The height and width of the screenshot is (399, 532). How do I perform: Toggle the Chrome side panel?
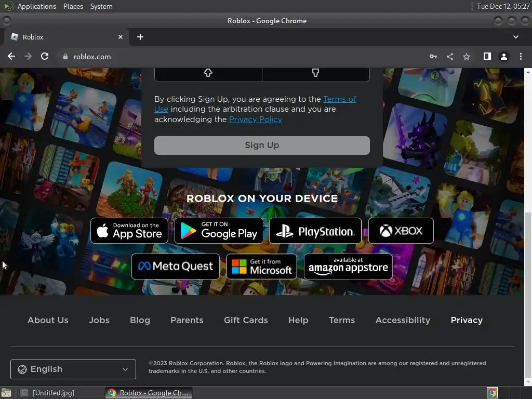coord(487,56)
